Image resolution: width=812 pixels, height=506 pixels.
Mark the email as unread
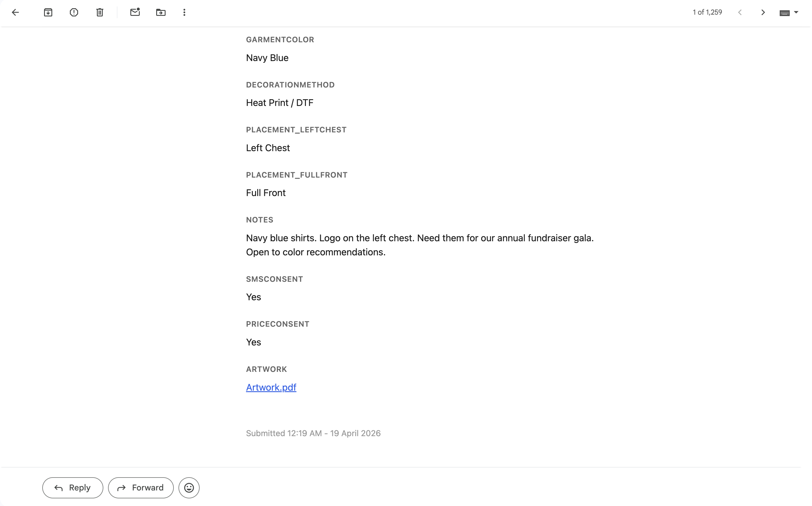click(x=135, y=12)
